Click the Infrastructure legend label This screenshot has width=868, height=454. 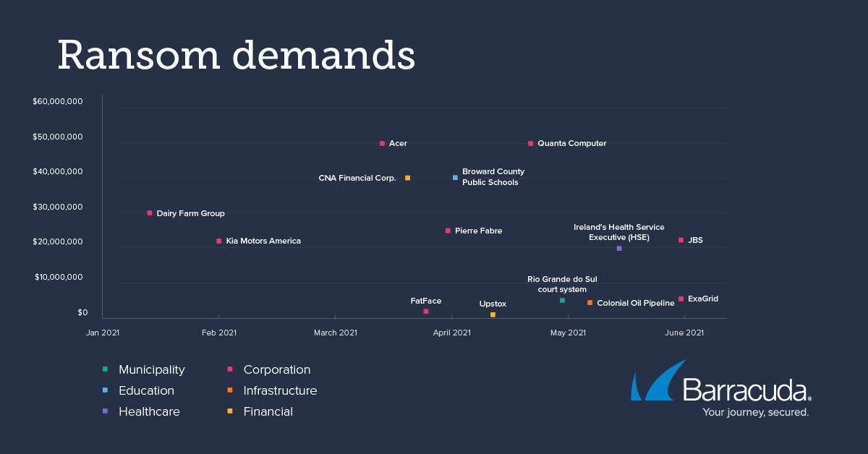(280, 390)
